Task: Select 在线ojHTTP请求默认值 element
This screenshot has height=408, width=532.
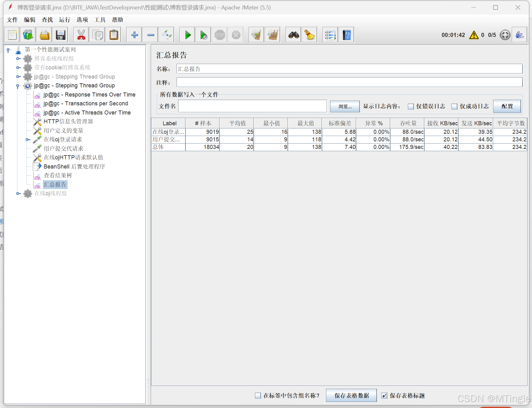Action: (73, 157)
